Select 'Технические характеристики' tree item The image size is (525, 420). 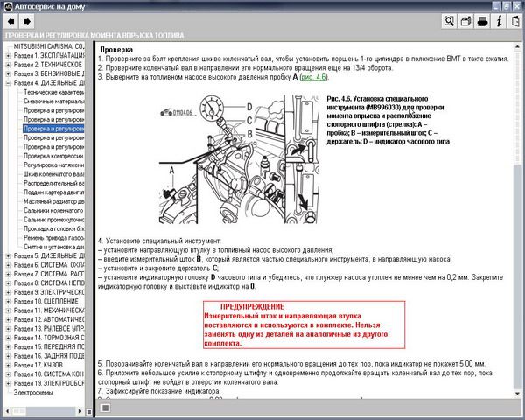coord(52,92)
